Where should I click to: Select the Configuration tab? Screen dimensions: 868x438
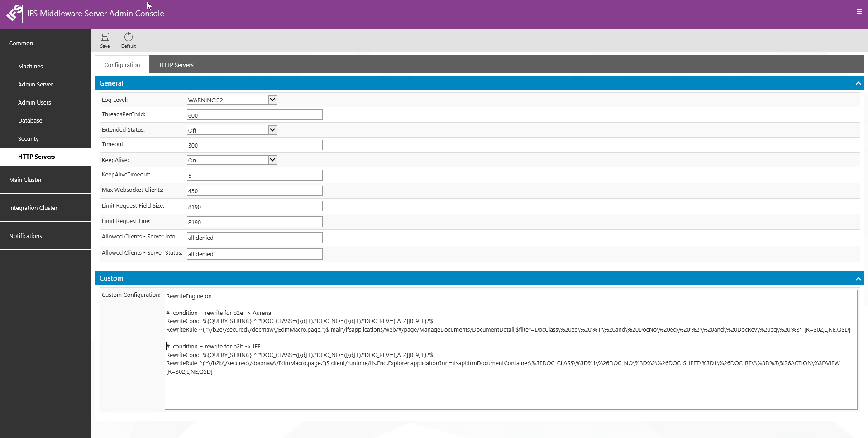[x=122, y=65]
